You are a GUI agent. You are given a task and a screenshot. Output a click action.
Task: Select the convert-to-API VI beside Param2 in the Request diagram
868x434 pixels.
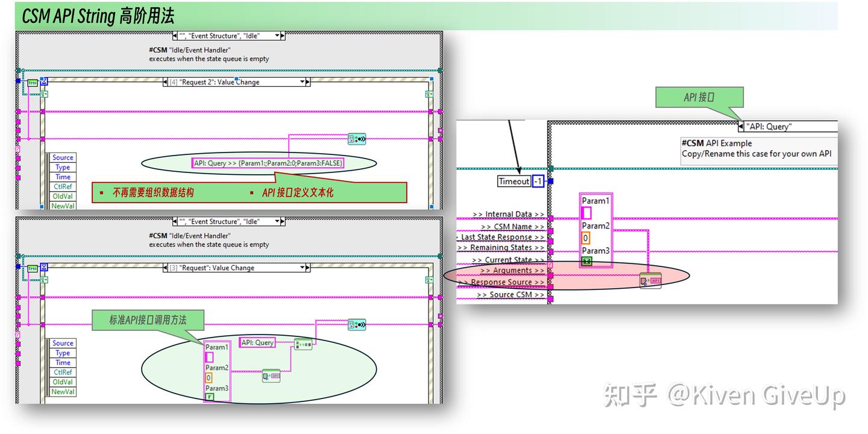tap(271, 376)
